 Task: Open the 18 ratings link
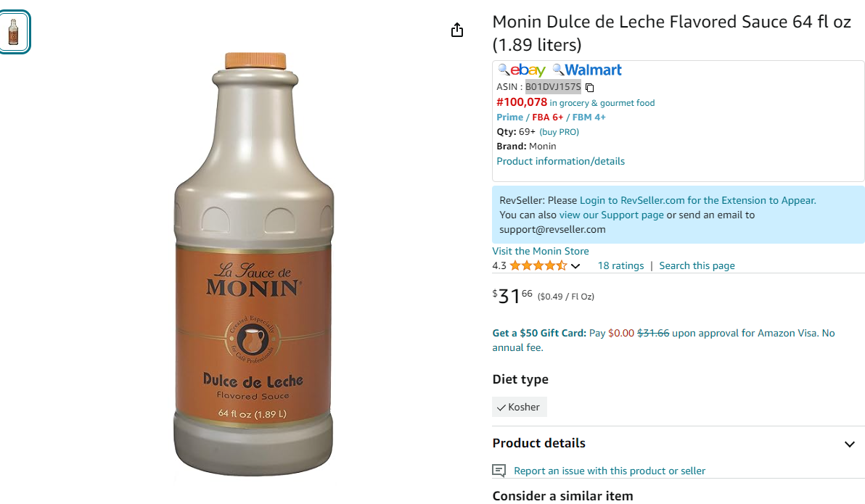[x=620, y=266]
